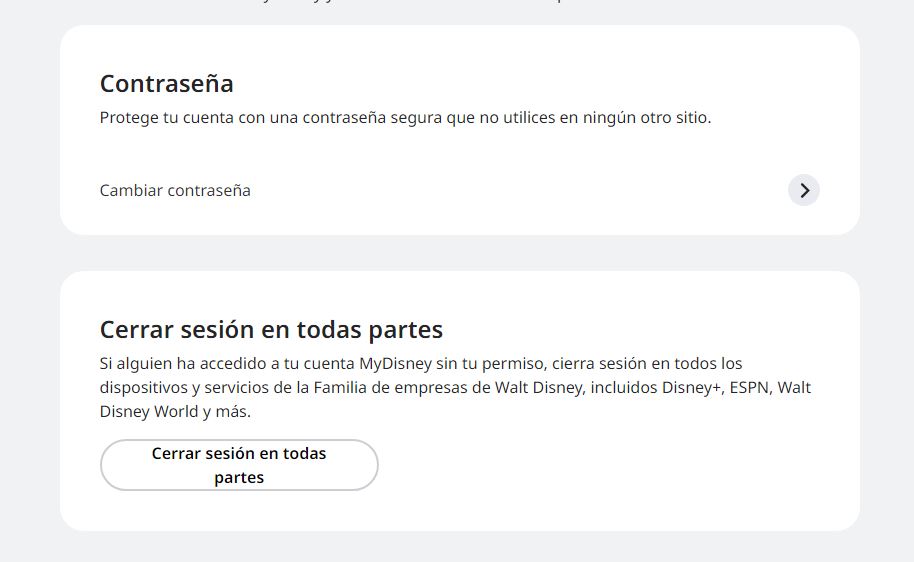The image size is (914, 562).
Task: Click the chevron arrow beside Cambiar contraseña
Action: click(x=804, y=191)
